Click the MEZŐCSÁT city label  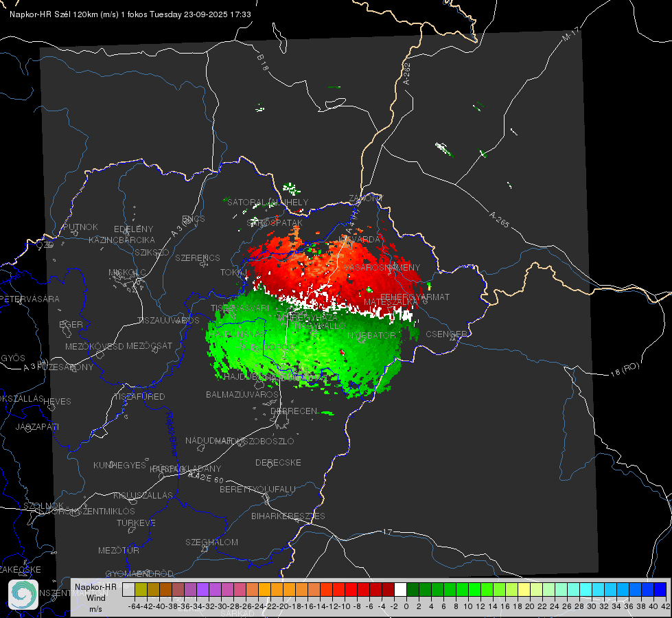point(149,345)
